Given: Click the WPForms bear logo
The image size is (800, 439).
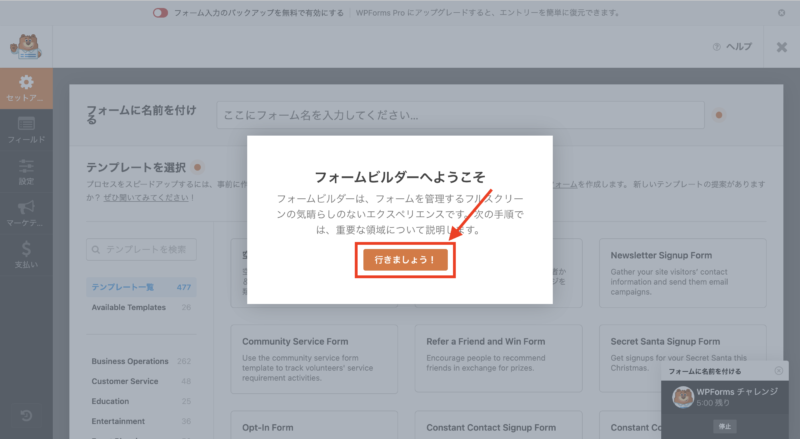Looking at the screenshot, I should click(x=26, y=47).
